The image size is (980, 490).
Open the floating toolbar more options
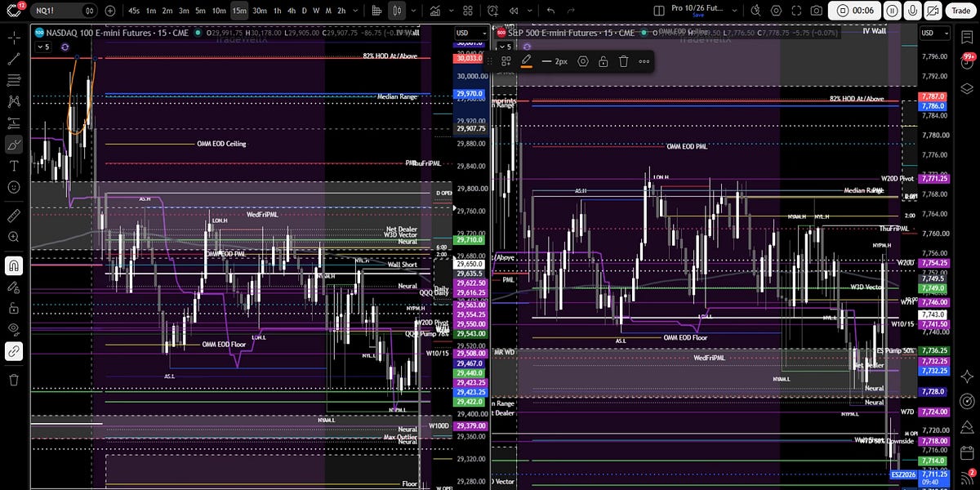pos(644,61)
